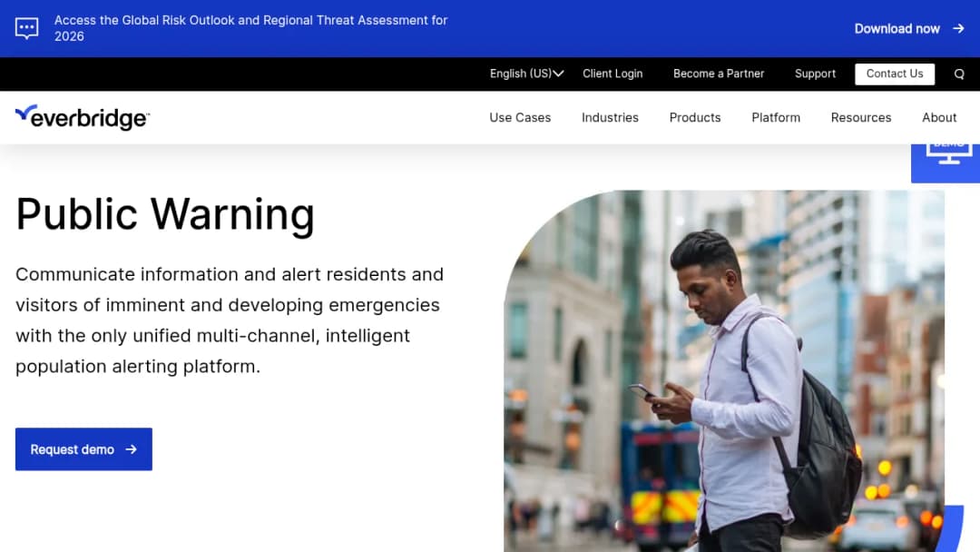This screenshot has width=980, height=552.
Task: Open the blue Demo monitor widget
Action: point(945,163)
